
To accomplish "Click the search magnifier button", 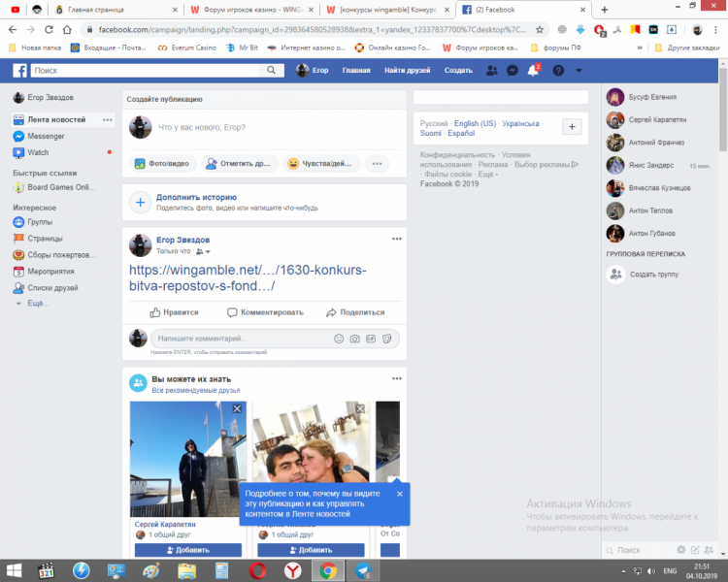I will pyautogui.click(x=271, y=70).
